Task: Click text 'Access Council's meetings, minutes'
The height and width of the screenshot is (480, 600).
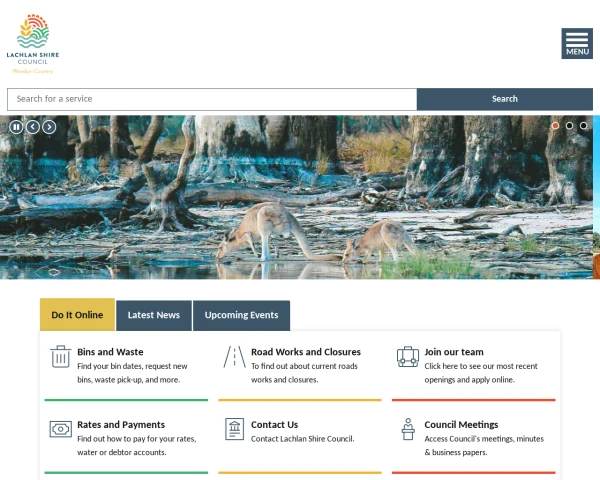Action: (x=484, y=439)
